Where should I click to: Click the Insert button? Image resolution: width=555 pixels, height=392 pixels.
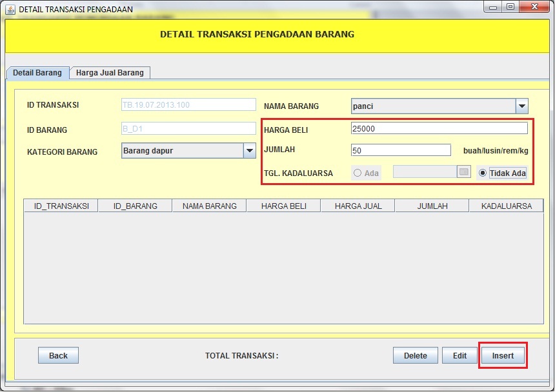[x=503, y=355]
